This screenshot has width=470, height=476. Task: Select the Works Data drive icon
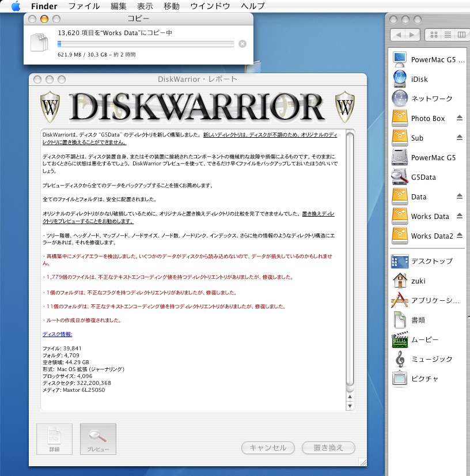click(x=400, y=216)
